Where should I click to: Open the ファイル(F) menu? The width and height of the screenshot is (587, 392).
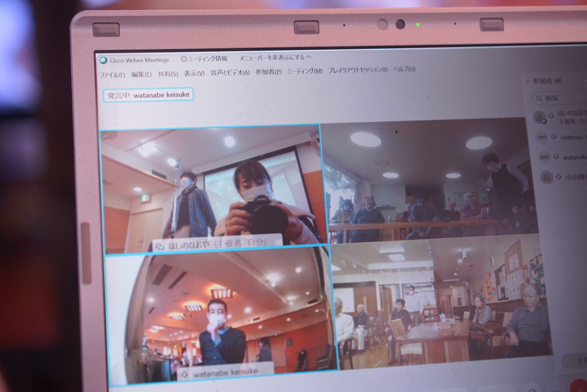tap(112, 75)
